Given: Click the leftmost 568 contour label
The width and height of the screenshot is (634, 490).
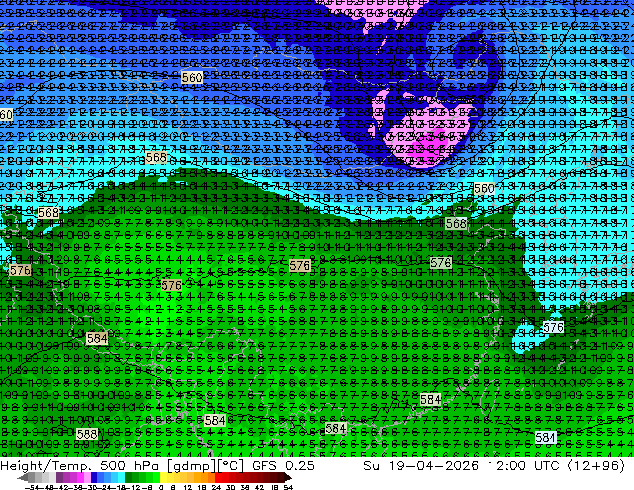Looking at the screenshot, I should point(48,212).
